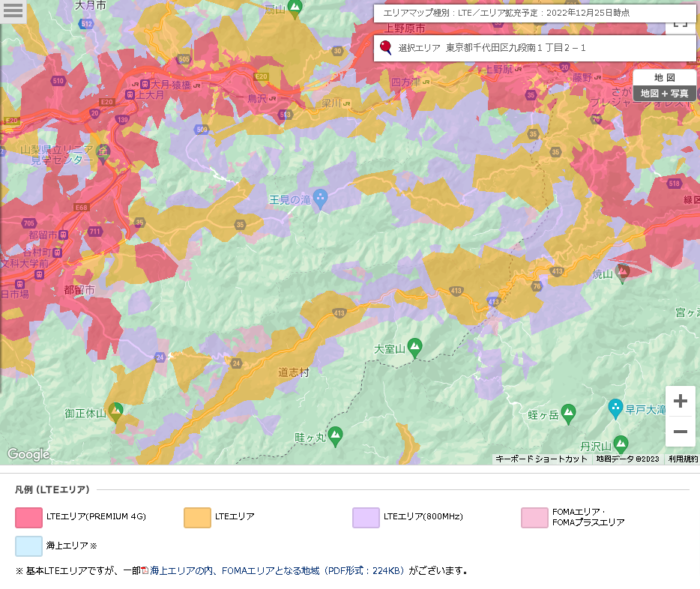Toggle fullscreen map icon
700x589 pixels.
680,25
